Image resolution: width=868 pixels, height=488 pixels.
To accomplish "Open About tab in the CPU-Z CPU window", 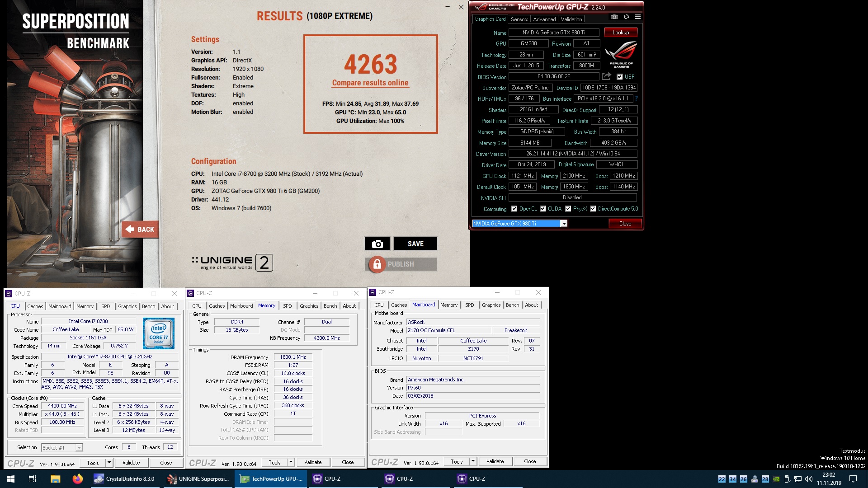I will 168,306.
